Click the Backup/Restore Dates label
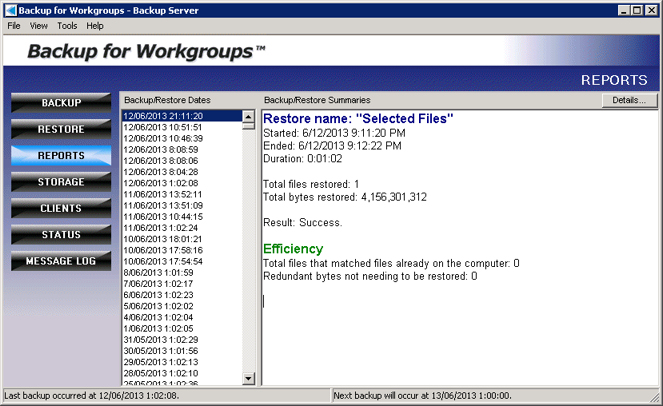This screenshot has height=406, width=663. pyautogui.click(x=167, y=100)
